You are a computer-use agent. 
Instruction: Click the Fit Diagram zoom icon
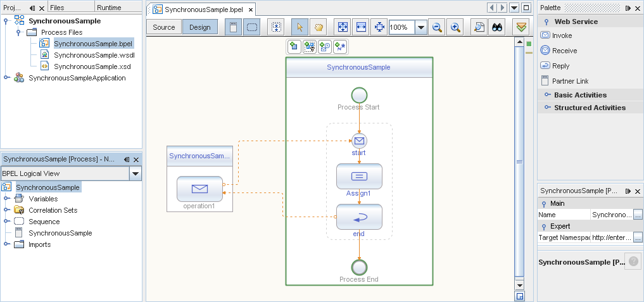[343, 27]
